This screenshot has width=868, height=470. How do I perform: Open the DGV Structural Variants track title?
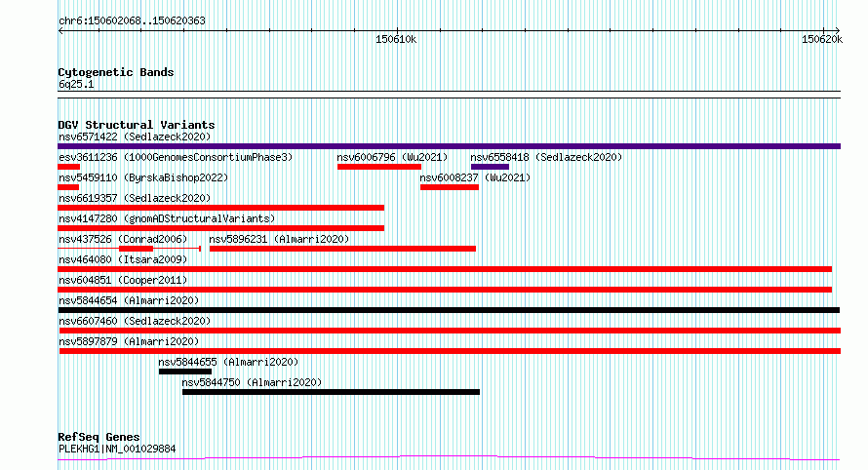click(137, 125)
